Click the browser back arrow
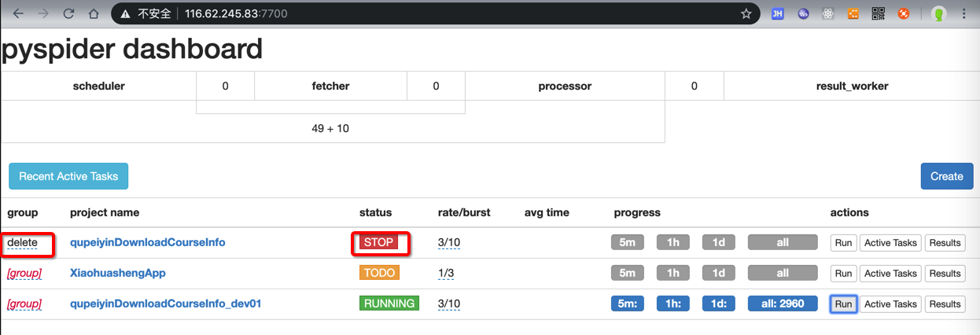Screen dimensions: 980x335 [18, 13]
